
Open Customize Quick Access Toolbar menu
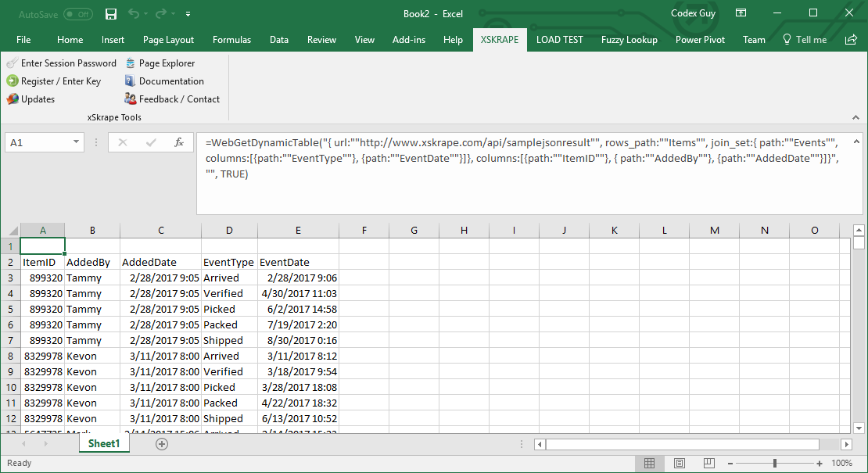[188, 14]
